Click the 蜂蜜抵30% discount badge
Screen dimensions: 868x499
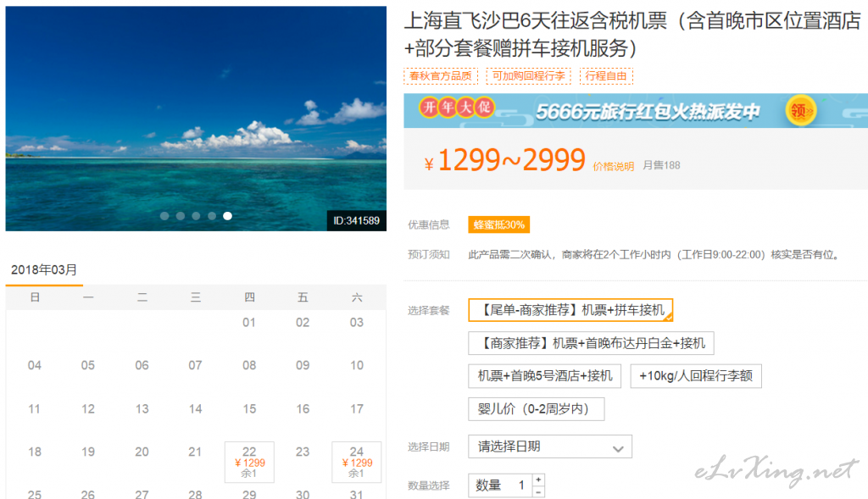coord(498,225)
